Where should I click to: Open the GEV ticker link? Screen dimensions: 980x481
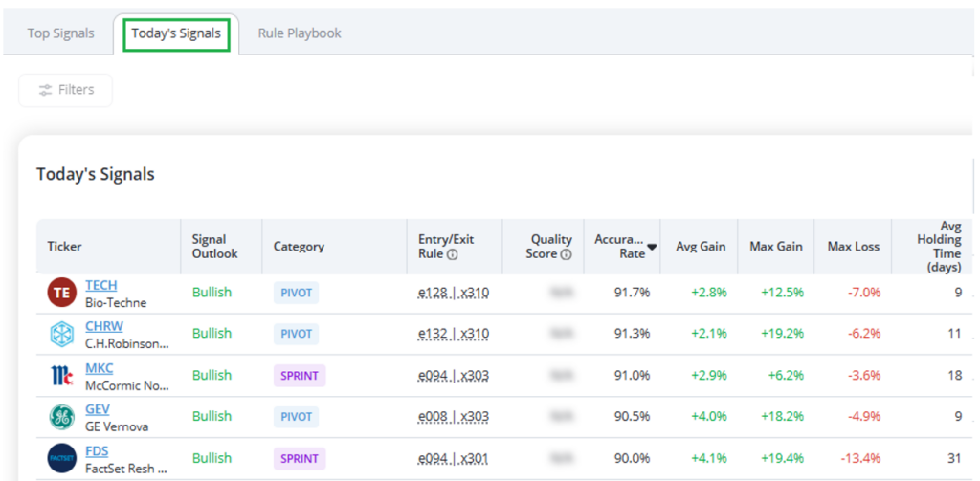(98, 409)
